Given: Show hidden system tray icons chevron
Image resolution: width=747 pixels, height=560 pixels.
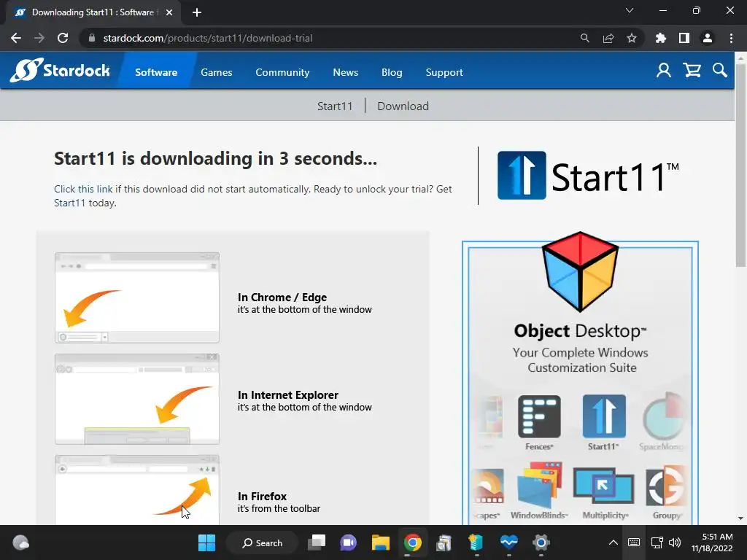Looking at the screenshot, I should (613, 542).
